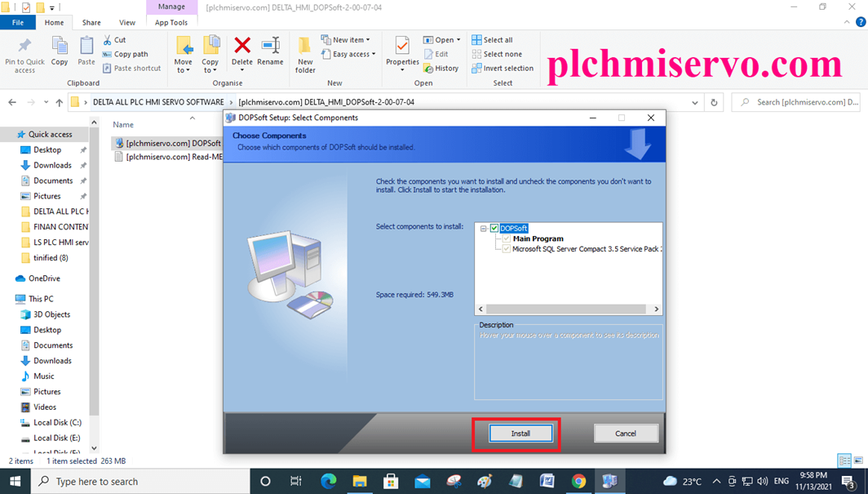Open Microsoft Edge from taskbar

point(328,481)
